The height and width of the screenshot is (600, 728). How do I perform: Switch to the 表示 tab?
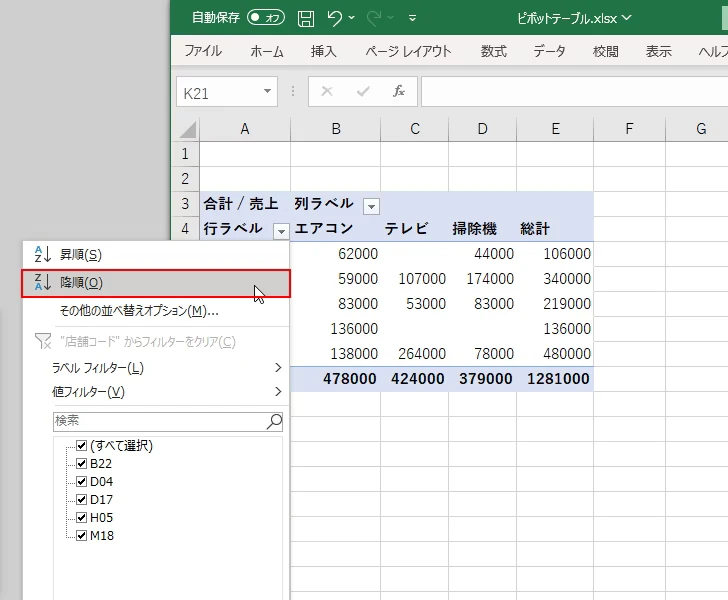pos(658,51)
